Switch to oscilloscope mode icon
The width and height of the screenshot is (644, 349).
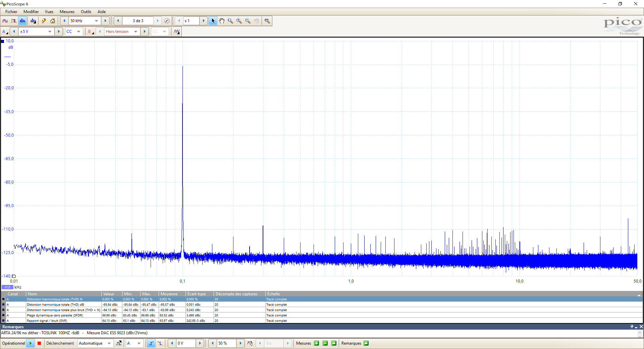(x=5, y=21)
